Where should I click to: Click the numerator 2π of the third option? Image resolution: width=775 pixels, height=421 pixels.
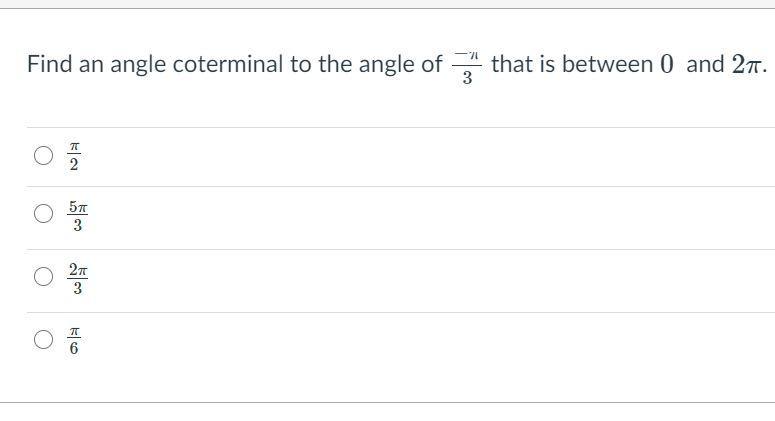coord(78,270)
